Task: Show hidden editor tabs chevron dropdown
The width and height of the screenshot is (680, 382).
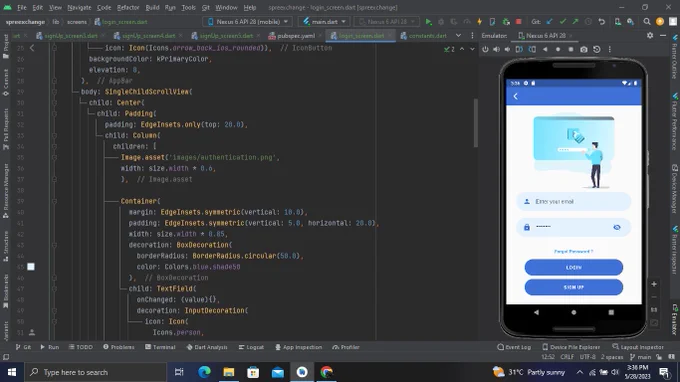Action: click(458, 36)
